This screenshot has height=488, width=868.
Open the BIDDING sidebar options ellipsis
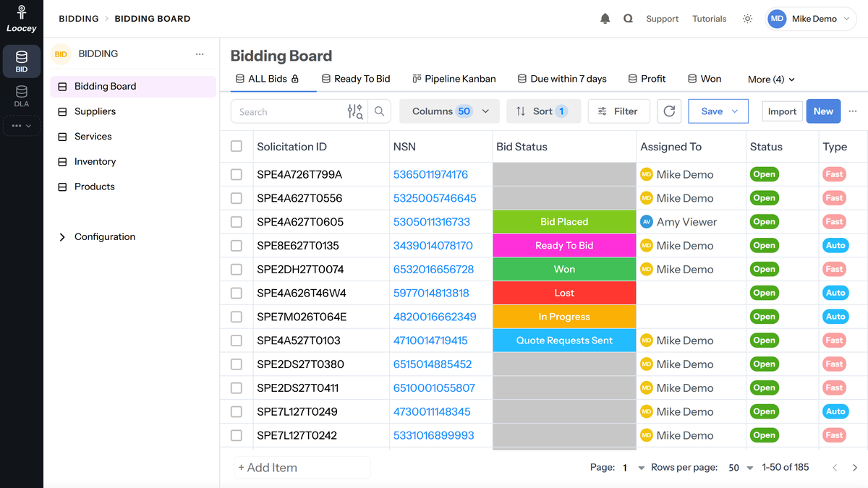200,54
